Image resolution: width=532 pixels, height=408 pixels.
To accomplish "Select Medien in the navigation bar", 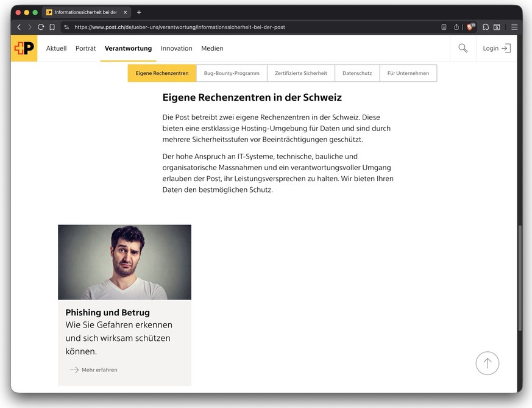I will pyautogui.click(x=212, y=48).
